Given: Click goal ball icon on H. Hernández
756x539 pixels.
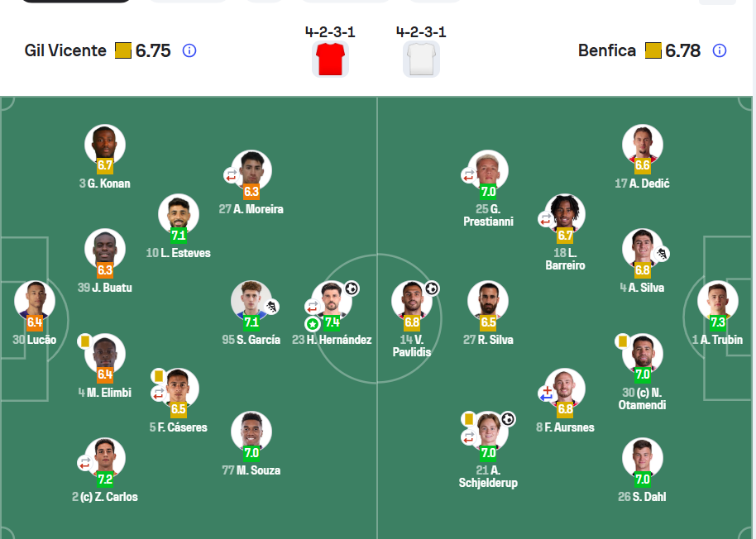Looking at the screenshot, I should point(352,289).
